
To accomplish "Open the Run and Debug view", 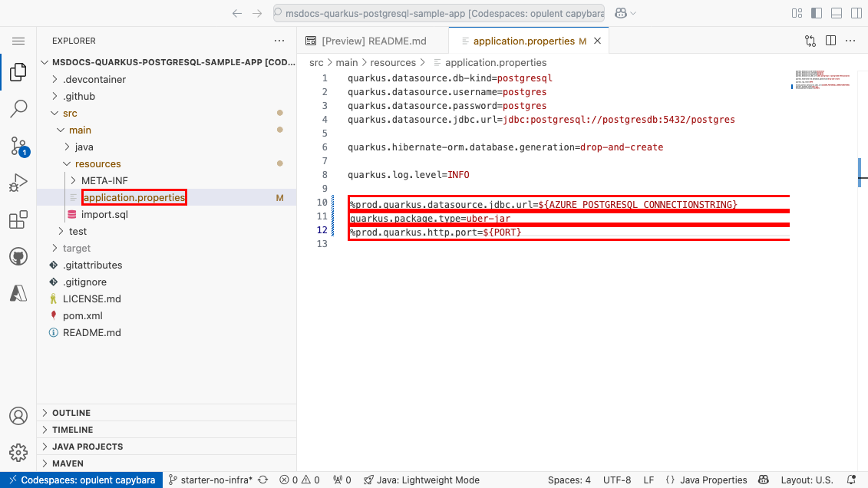I will tap(18, 183).
